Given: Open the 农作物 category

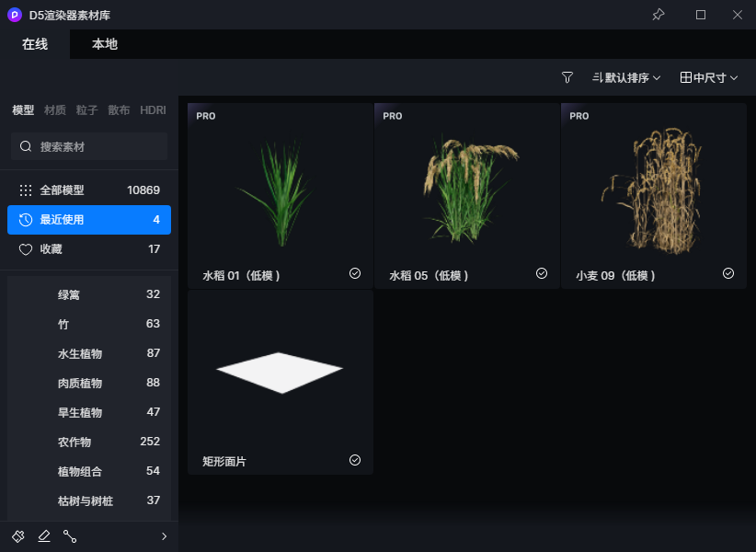Looking at the screenshot, I should tap(89, 442).
